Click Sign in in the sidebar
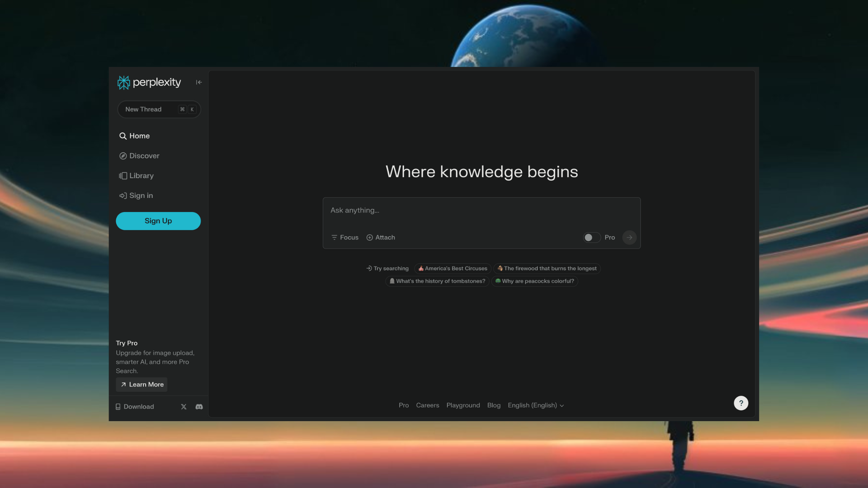Image resolution: width=868 pixels, height=488 pixels. coord(141,196)
